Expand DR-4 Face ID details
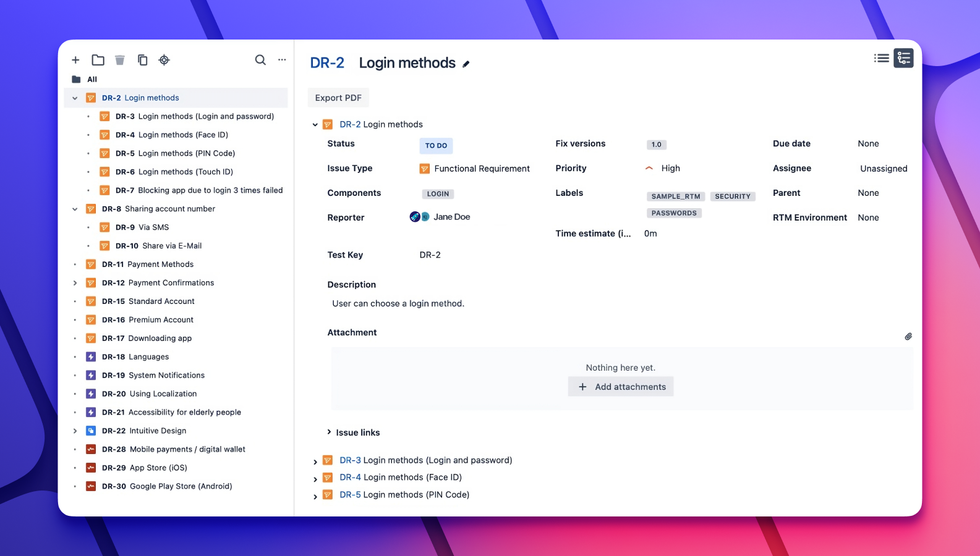This screenshot has width=980, height=556. 315,479
